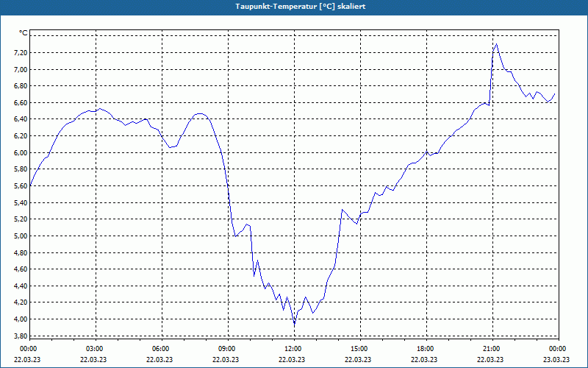Viewport: 588px width, 368px height.
Task: Click the 6,80 y-axis label
Action: click(21, 86)
